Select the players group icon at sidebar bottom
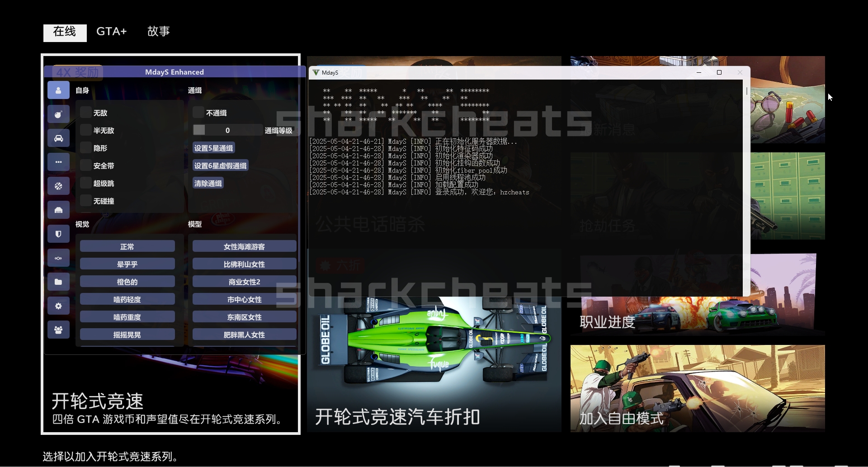 point(58,330)
